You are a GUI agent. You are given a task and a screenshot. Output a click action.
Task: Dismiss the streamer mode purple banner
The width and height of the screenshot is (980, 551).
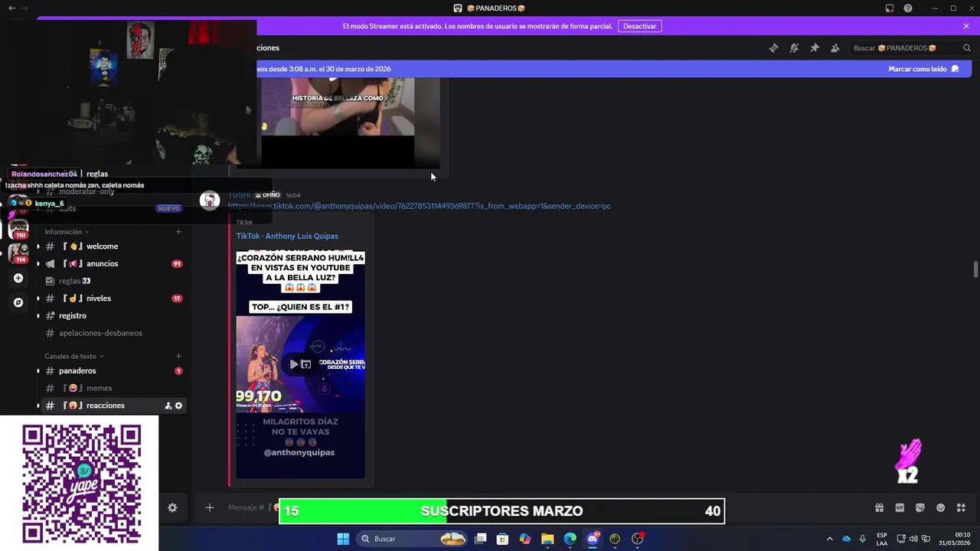click(x=966, y=26)
